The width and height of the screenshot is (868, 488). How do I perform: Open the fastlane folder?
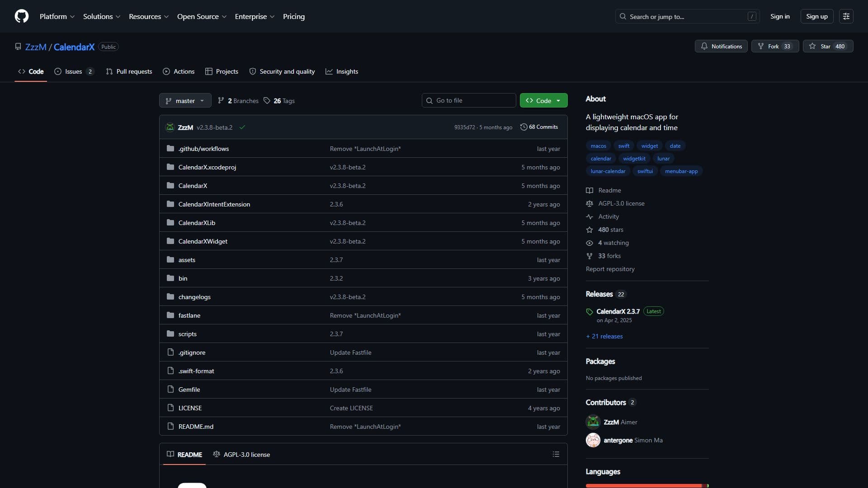[189, 315]
